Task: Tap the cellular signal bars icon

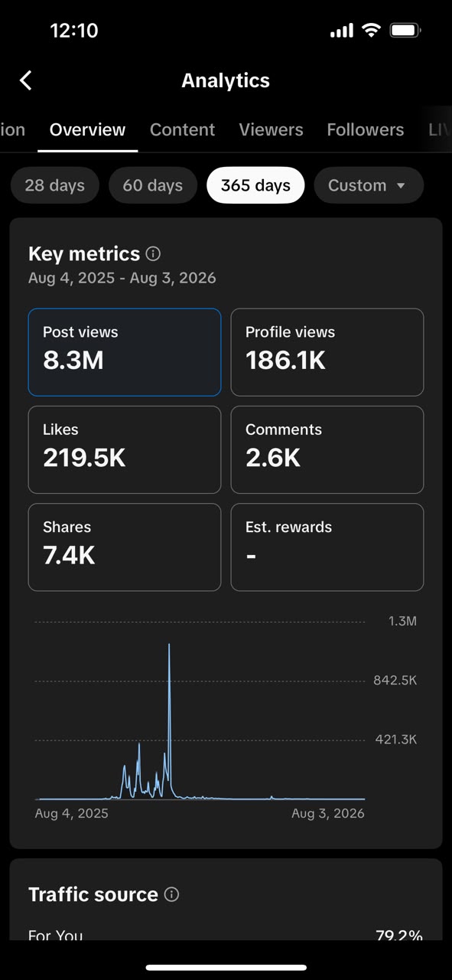Action: point(342,31)
